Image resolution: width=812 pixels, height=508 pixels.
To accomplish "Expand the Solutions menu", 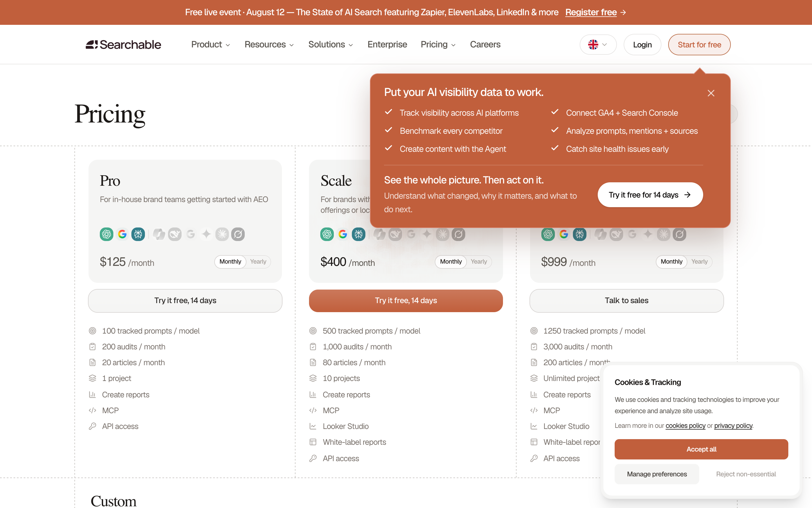I will (331, 45).
